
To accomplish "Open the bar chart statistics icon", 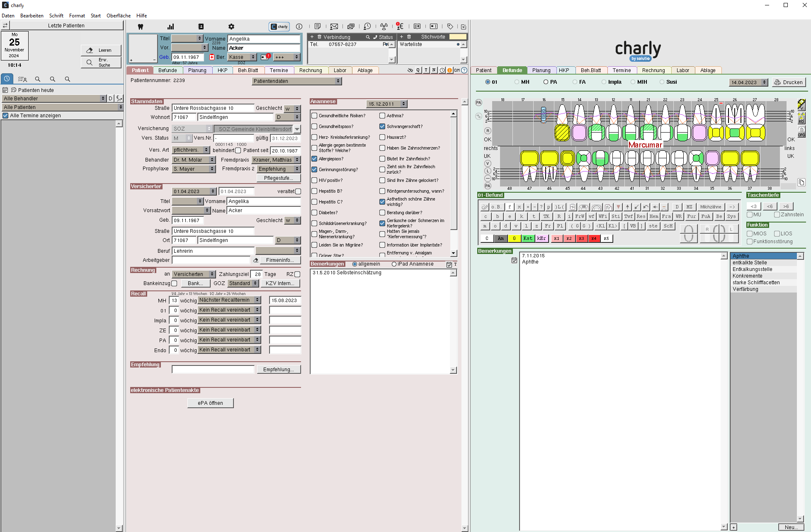I will (x=170, y=27).
